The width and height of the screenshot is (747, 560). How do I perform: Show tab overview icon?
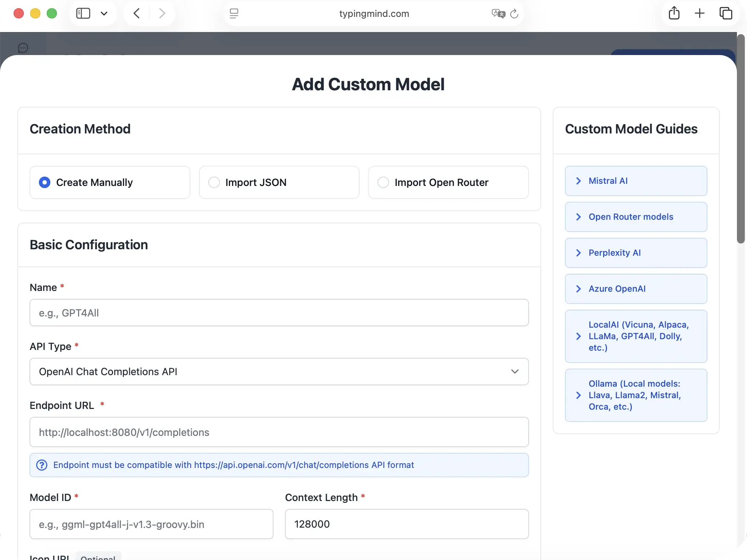(x=725, y=14)
